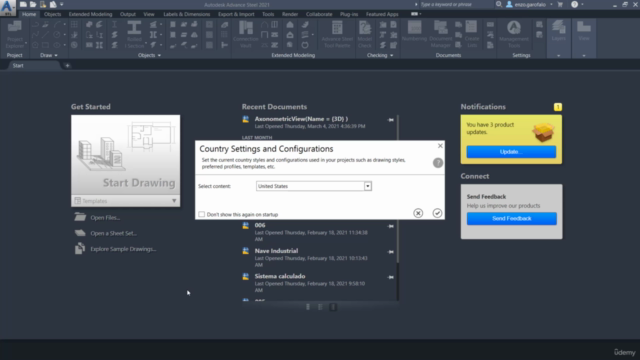This screenshot has height=360, width=640.
Task: Click the keyword search input field
Action: click(455, 4)
